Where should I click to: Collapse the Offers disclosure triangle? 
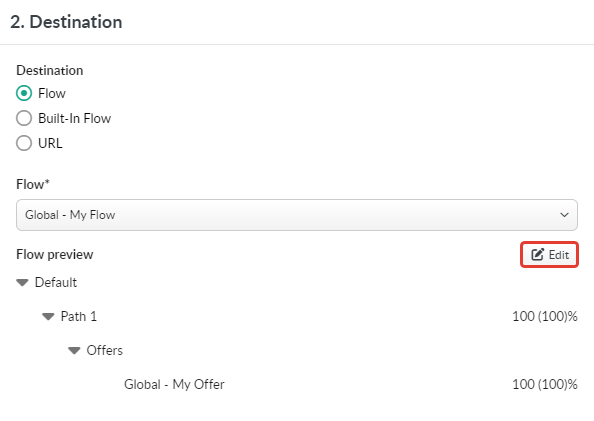[x=74, y=351]
